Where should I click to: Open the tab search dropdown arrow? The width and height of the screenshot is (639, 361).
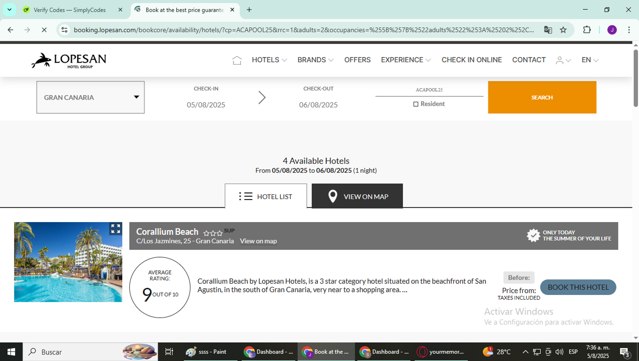pos(9,10)
